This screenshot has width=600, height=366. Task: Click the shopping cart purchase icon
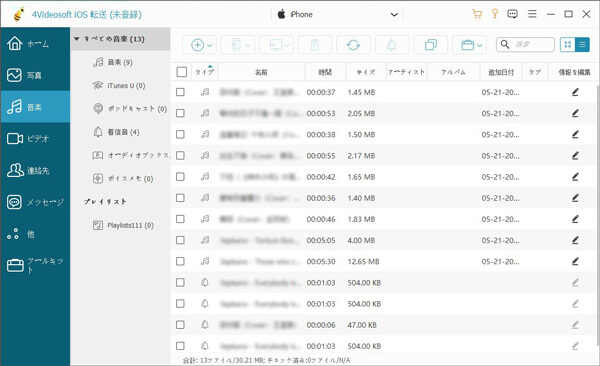tap(477, 14)
